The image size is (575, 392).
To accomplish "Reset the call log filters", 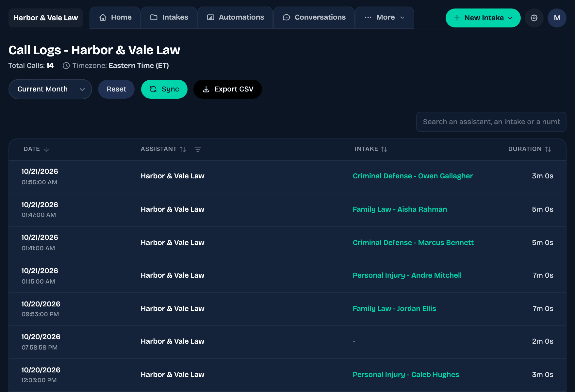I will point(116,89).
